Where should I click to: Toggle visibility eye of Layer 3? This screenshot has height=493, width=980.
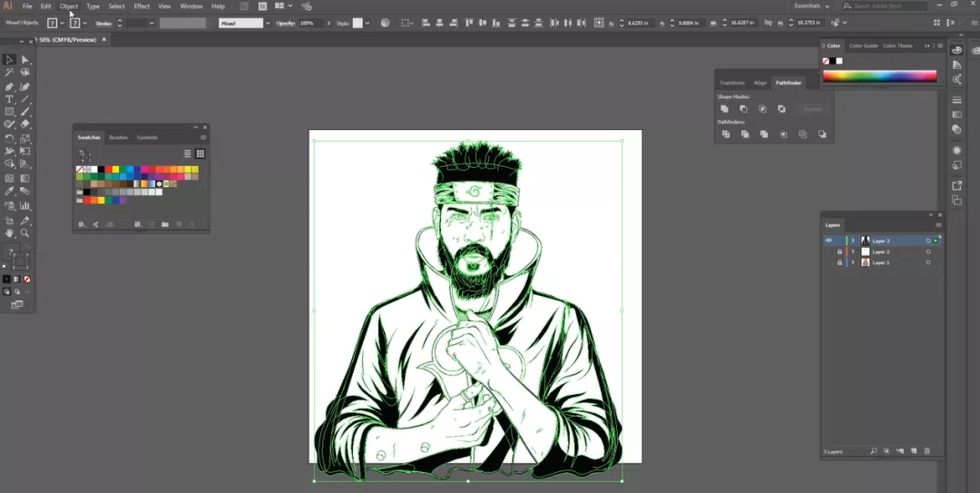(x=828, y=241)
